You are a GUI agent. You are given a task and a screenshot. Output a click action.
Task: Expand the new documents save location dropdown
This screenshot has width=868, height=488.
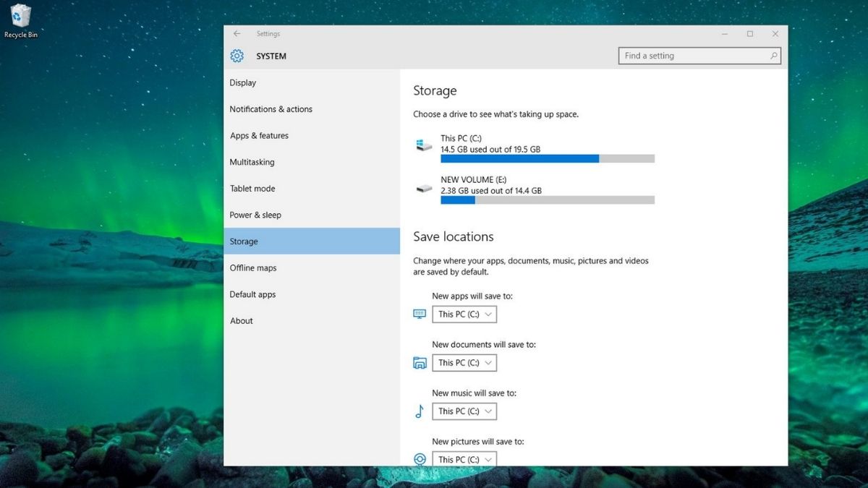pos(464,363)
